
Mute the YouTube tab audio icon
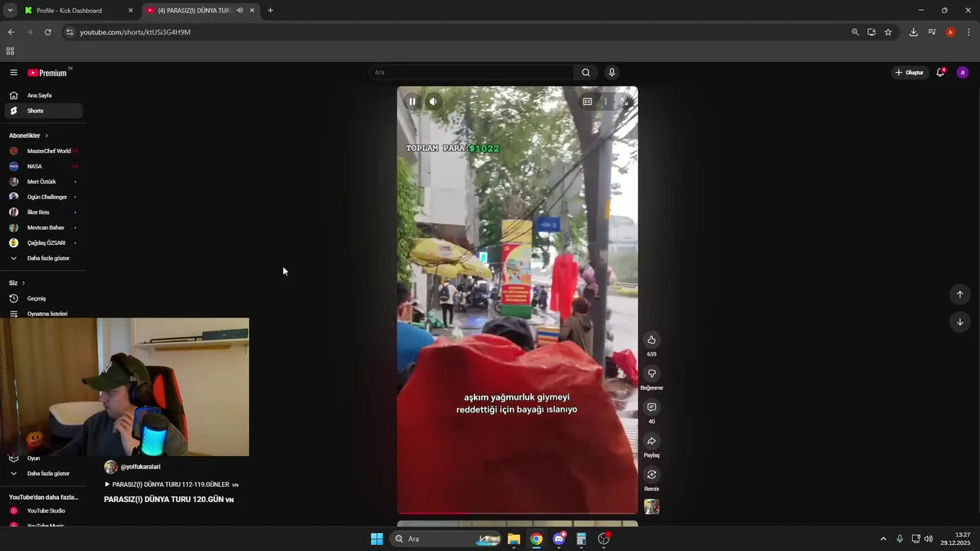pos(240,11)
